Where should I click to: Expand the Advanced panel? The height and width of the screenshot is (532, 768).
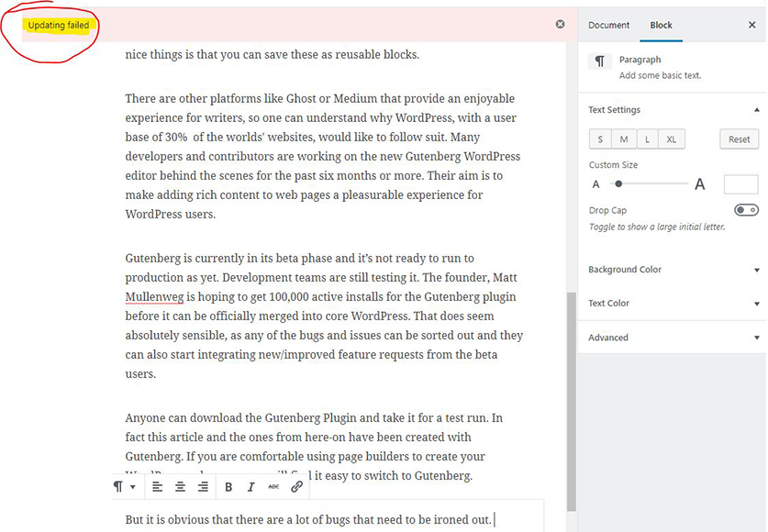[x=672, y=338]
